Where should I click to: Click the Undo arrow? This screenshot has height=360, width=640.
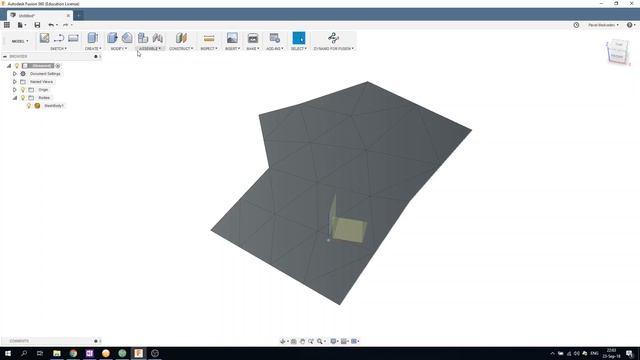coord(51,25)
